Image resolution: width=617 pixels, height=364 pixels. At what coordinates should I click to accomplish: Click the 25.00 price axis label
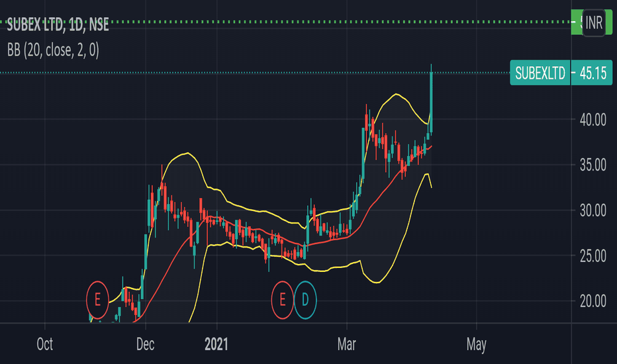pyautogui.click(x=593, y=256)
